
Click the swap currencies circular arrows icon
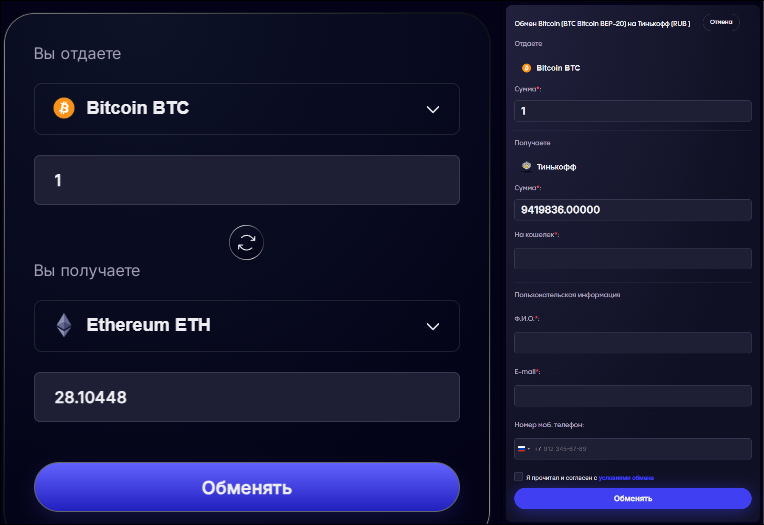pos(246,242)
